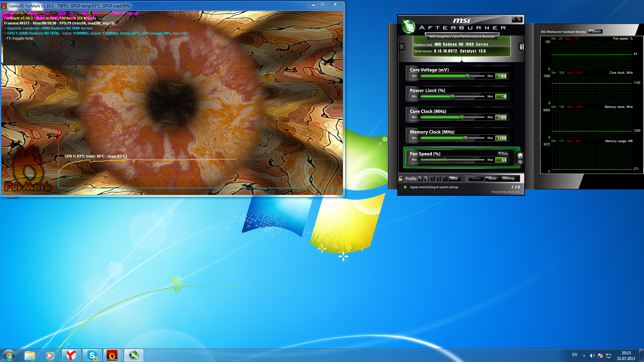This screenshot has width=644, height=362.
Task: Open the Action Center flag icon
Action: 600,356
